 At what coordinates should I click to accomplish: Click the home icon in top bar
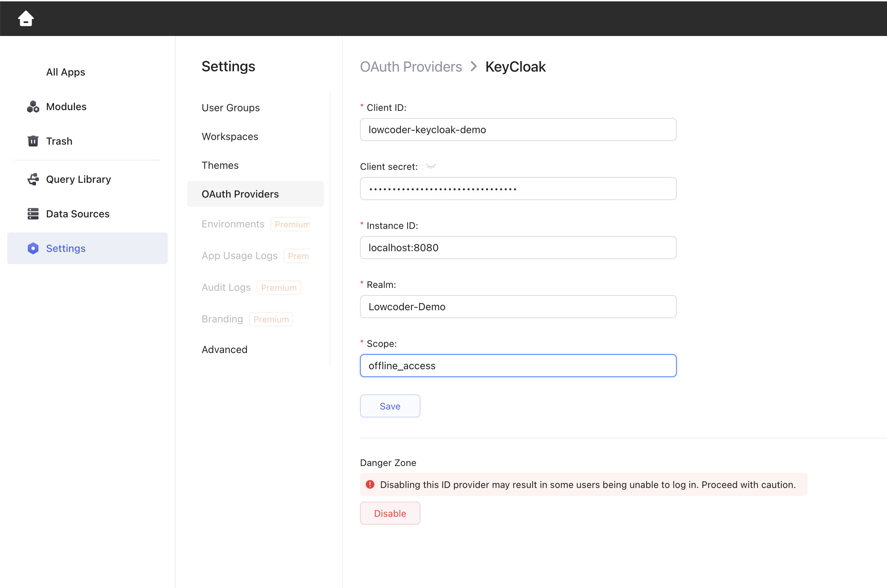click(x=26, y=18)
